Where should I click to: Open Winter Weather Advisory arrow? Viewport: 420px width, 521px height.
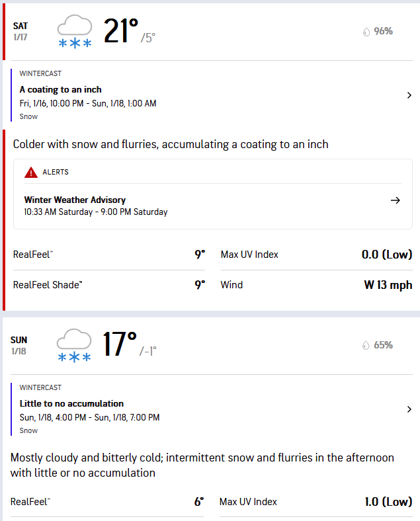pyautogui.click(x=396, y=200)
